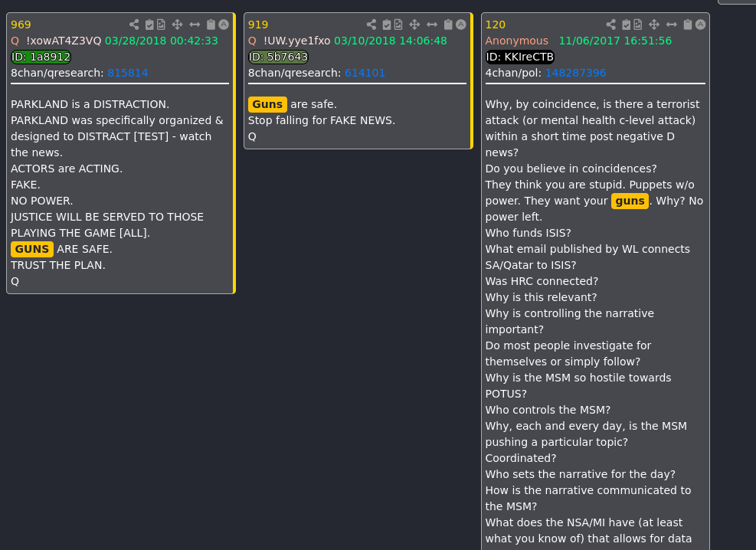This screenshot has height=550, width=756.
Task: Click the line 'Stop falling for FAKE NEWS.'
Action: pyautogui.click(x=322, y=120)
